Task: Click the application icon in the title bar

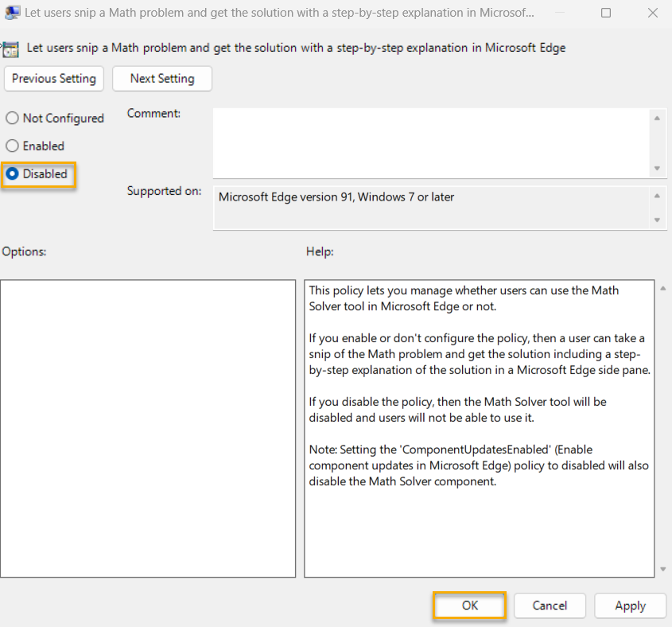Action: click(12, 13)
